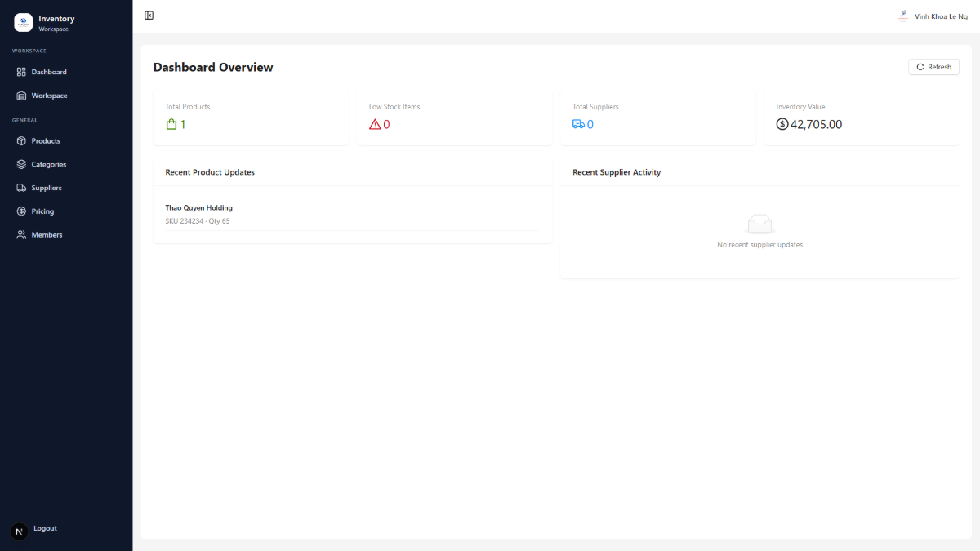This screenshot has width=980, height=551.
Task: Click the empty inbox icon in Supplier Activity
Action: click(x=759, y=224)
